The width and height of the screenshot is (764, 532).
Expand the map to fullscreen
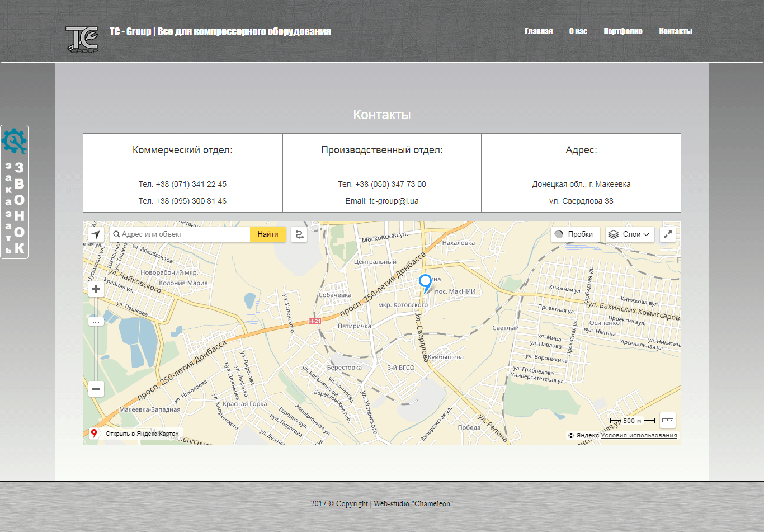tap(668, 234)
